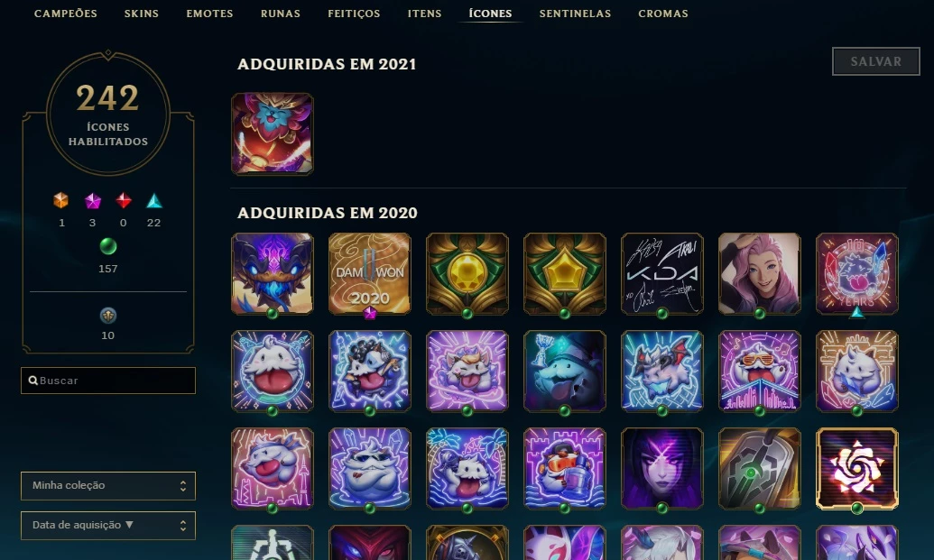Open the Sentinelas tab

click(x=575, y=14)
